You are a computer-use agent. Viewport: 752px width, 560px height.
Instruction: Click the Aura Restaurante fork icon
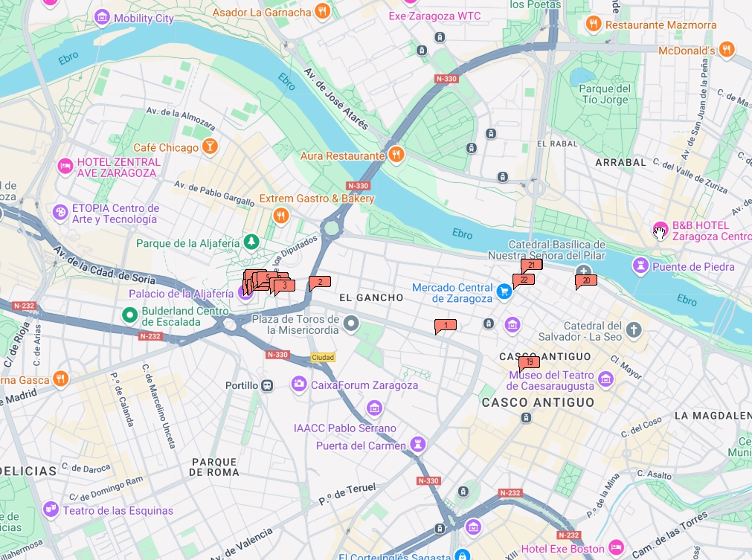pos(396,155)
